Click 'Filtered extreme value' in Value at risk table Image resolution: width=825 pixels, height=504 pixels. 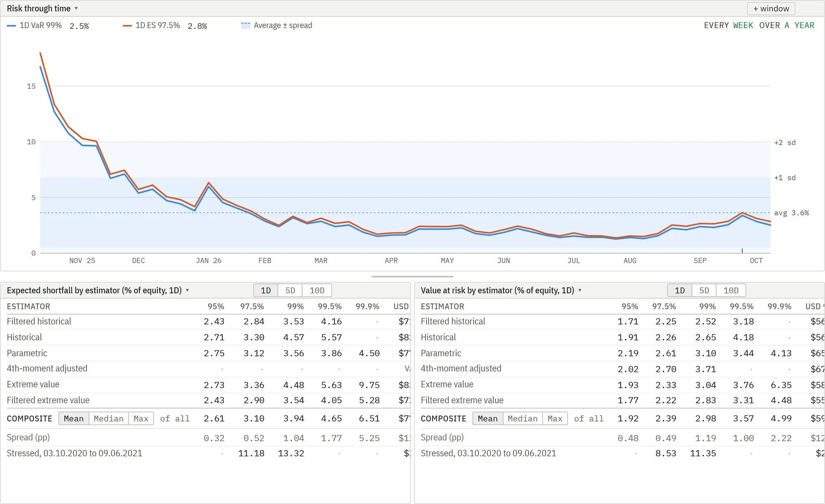(x=462, y=400)
